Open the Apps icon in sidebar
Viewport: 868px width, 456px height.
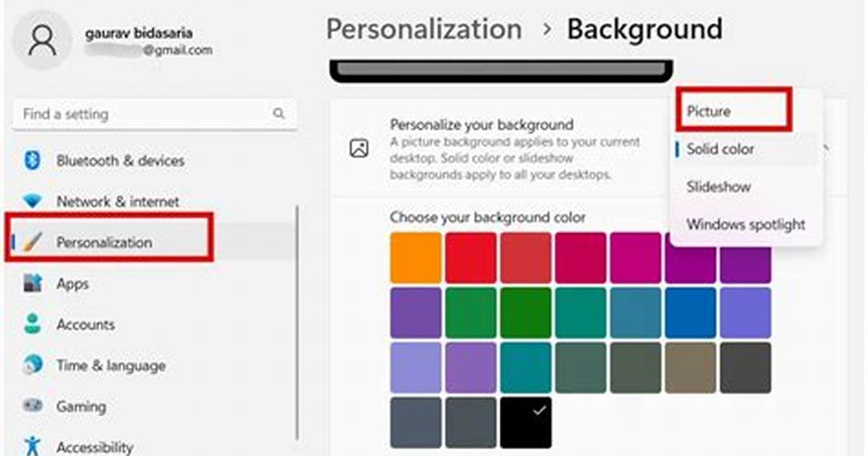coord(33,282)
